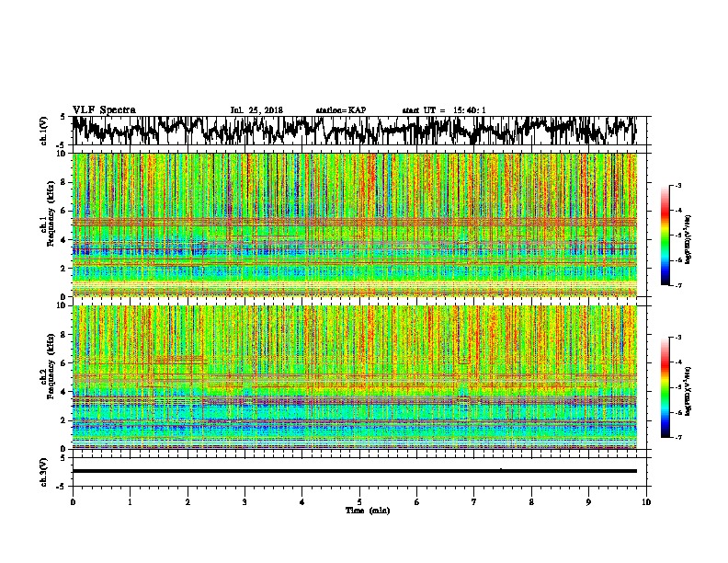Image resolution: width=728 pixels, height=563 pixels.
Task: Click time axis tick label '9'
Action: pos(588,502)
